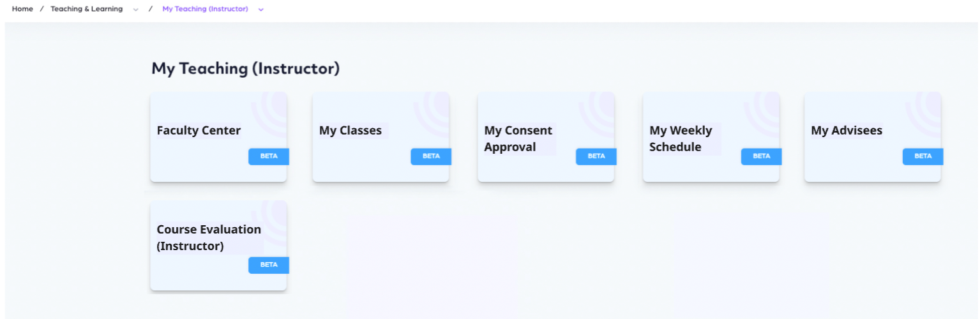Expand chevron next to My Teaching (Instructor)
This screenshot has width=980, height=319.
point(261,10)
